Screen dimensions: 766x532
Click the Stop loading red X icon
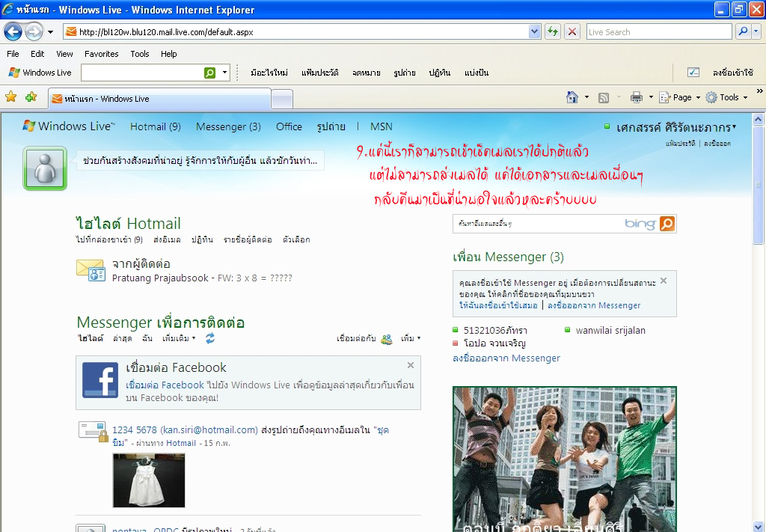click(x=572, y=32)
